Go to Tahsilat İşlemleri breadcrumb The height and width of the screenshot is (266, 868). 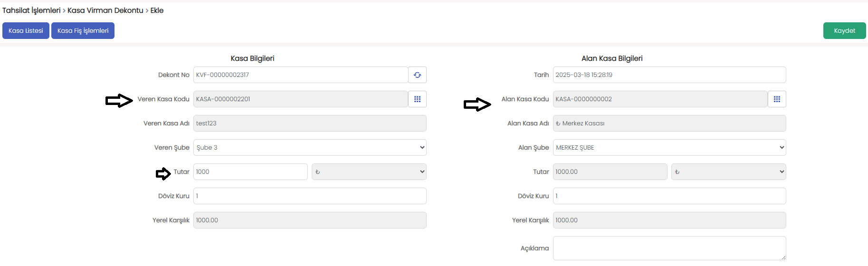click(x=31, y=10)
